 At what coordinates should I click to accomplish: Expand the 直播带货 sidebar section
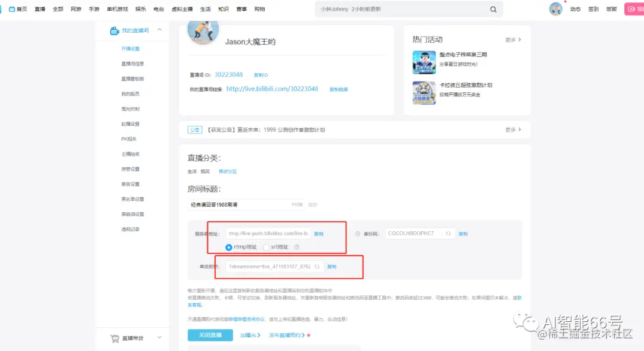[x=159, y=337]
